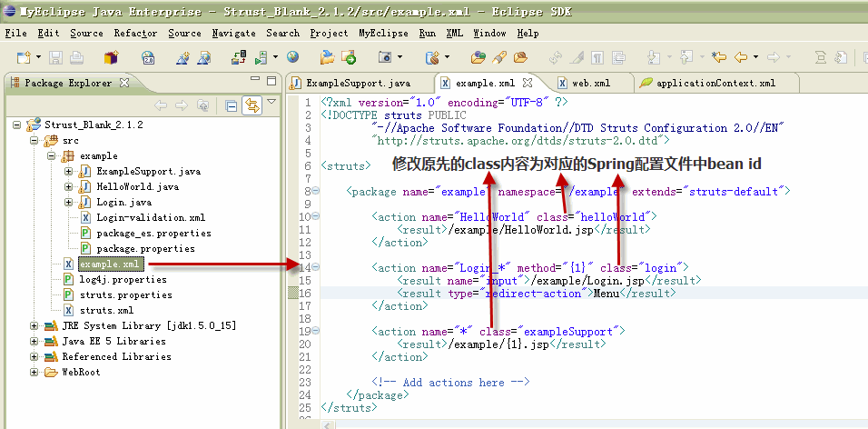868x429 pixels.
Task: Click the 2.0 globe toolbar icon
Action: (x=147, y=57)
